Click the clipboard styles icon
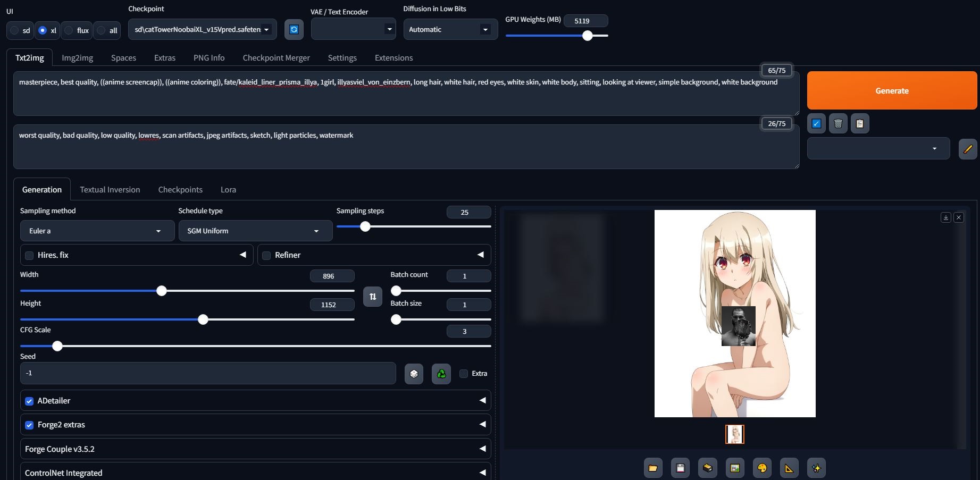Image resolution: width=980 pixels, height=480 pixels. tap(860, 124)
